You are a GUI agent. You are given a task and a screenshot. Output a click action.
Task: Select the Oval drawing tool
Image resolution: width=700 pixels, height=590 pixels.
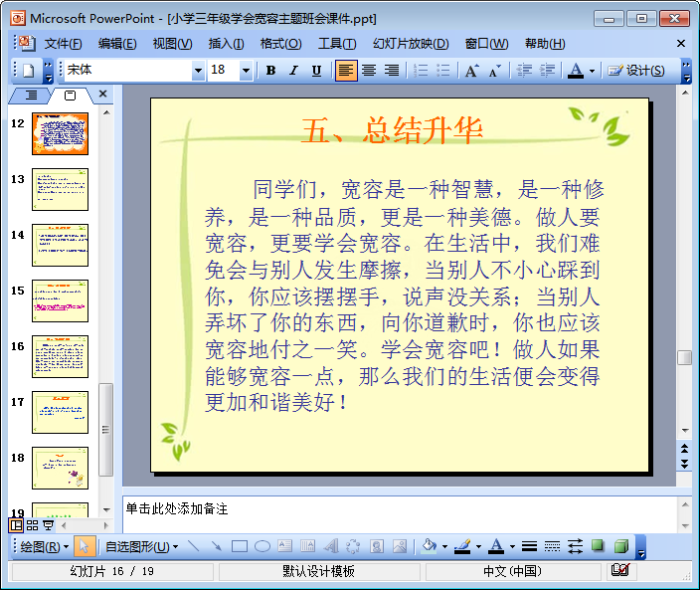point(262,546)
